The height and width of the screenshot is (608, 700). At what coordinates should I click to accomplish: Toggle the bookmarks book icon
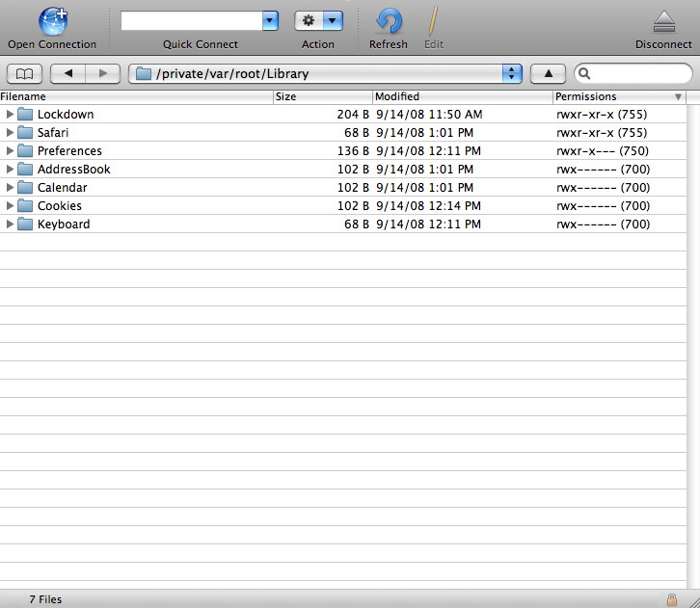pos(24,73)
